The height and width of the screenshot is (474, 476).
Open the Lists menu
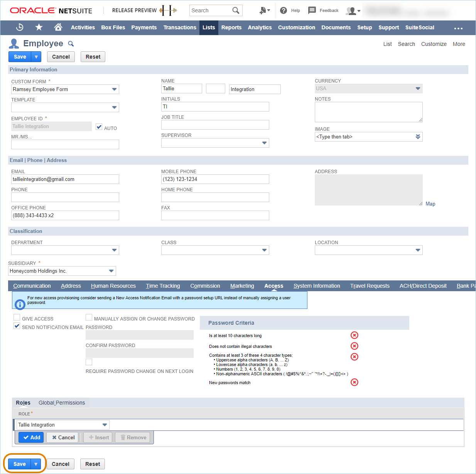point(209,27)
